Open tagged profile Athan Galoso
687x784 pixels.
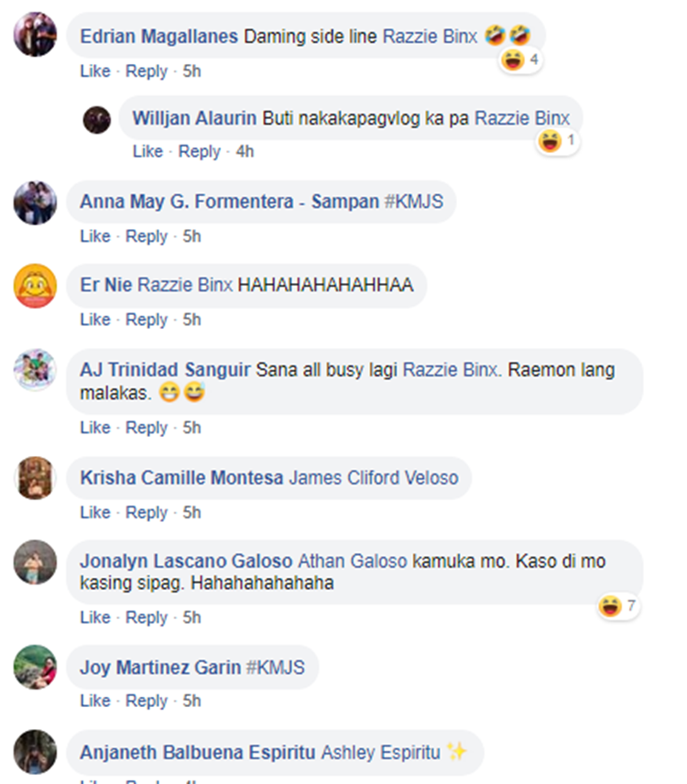[353, 561]
